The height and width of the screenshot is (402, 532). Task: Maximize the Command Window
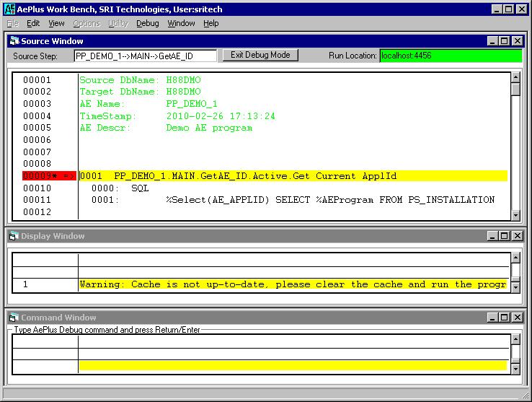point(505,318)
